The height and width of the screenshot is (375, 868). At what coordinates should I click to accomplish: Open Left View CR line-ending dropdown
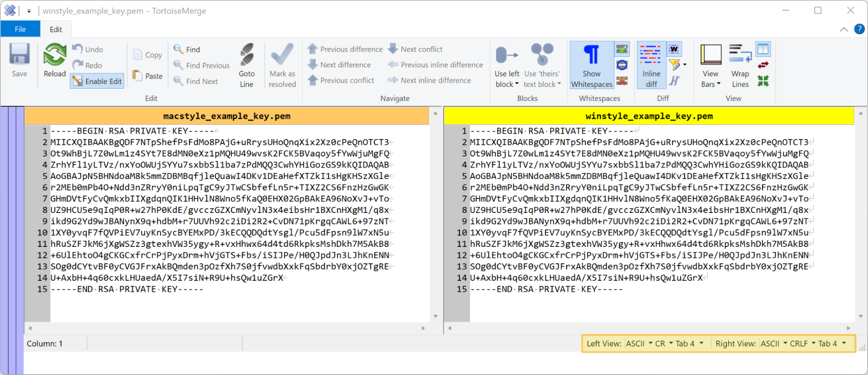pos(664,344)
